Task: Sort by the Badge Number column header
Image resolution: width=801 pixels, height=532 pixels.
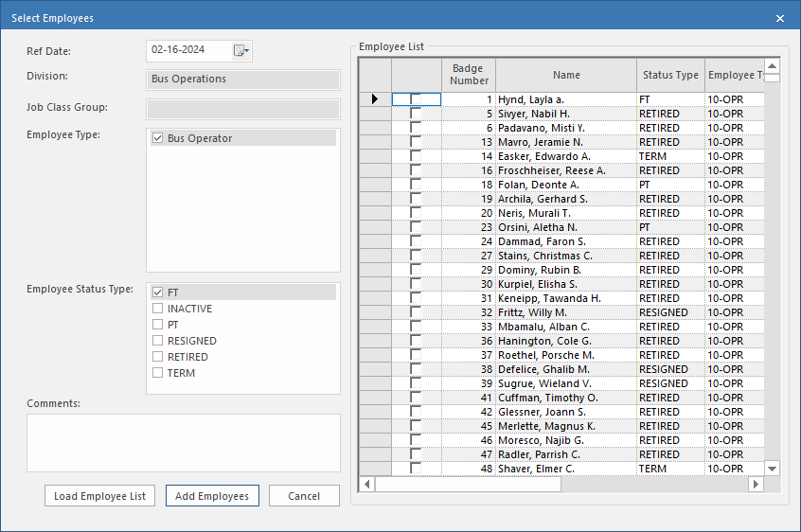Action: pyautogui.click(x=468, y=75)
